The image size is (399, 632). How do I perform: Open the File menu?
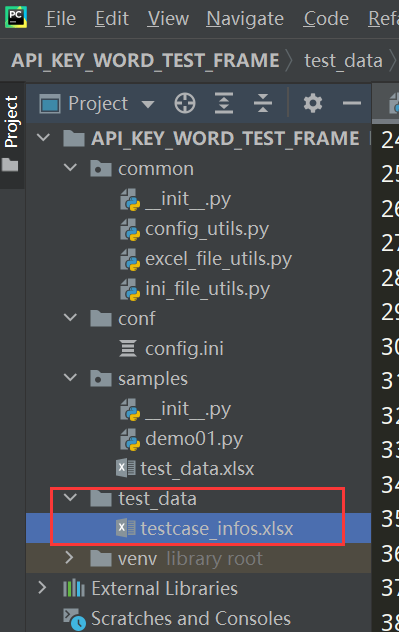tap(60, 19)
